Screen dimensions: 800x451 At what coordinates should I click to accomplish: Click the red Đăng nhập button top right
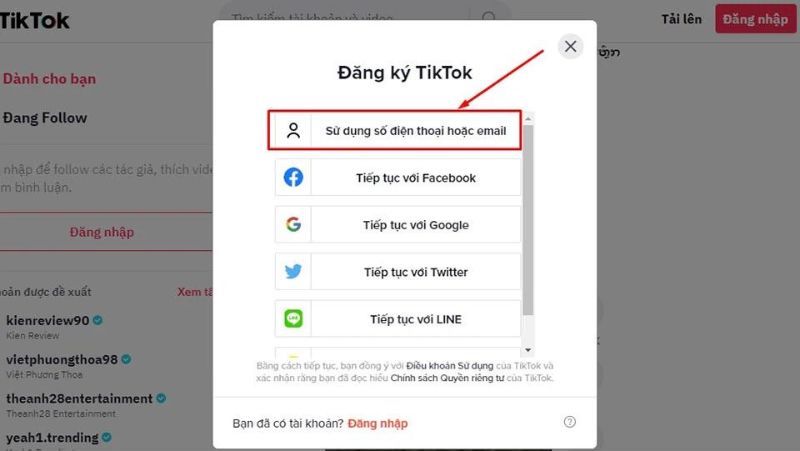[x=756, y=19]
